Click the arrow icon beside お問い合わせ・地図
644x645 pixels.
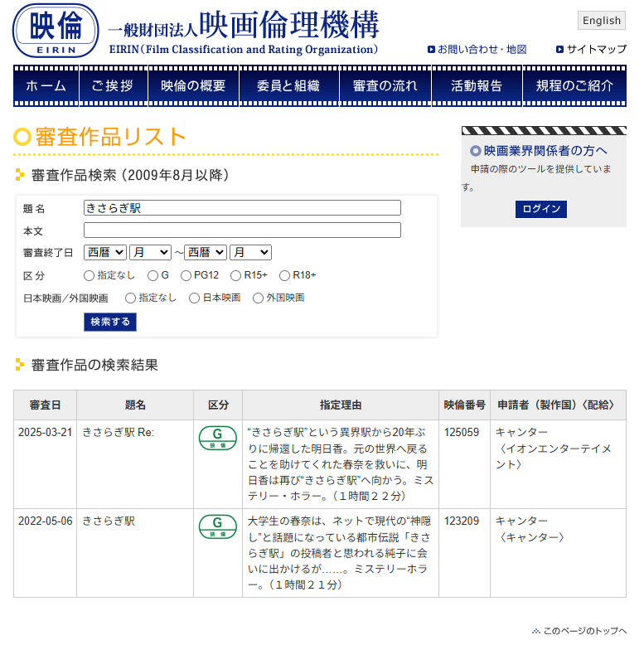(431, 50)
